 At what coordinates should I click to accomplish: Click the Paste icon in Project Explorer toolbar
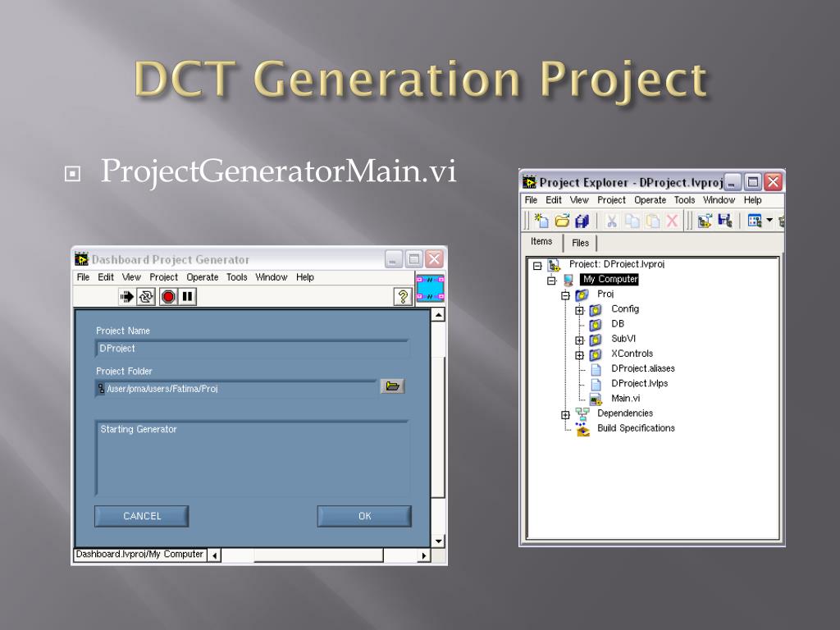652,220
